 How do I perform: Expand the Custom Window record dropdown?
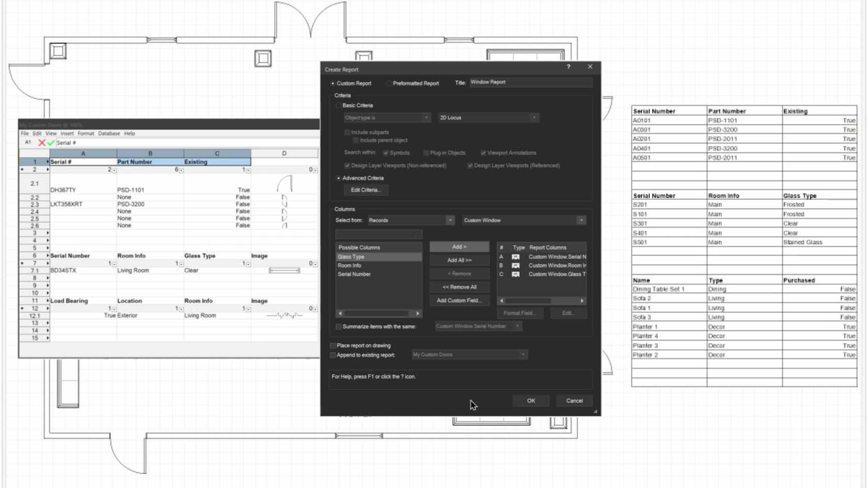(x=523, y=221)
